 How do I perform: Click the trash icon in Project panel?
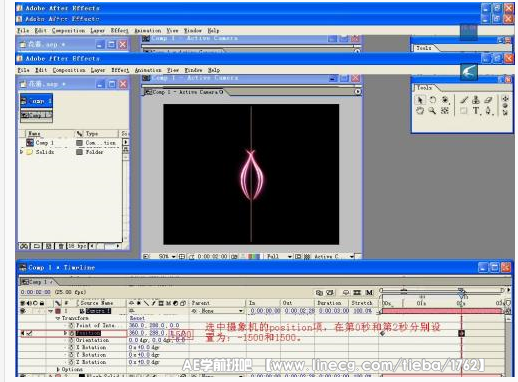click(x=61, y=246)
